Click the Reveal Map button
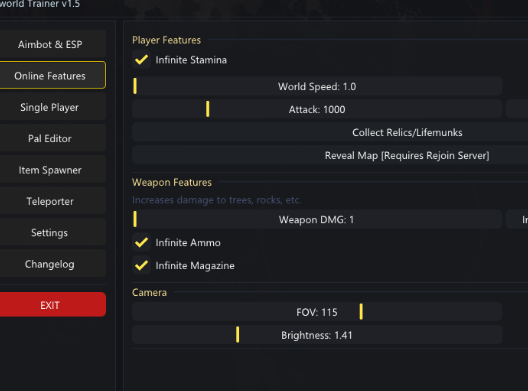 tap(330, 155)
